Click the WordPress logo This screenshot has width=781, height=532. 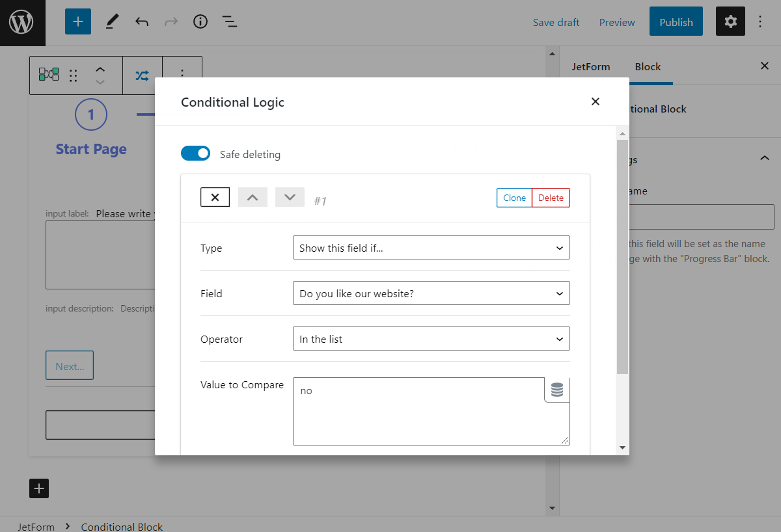coord(22,21)
